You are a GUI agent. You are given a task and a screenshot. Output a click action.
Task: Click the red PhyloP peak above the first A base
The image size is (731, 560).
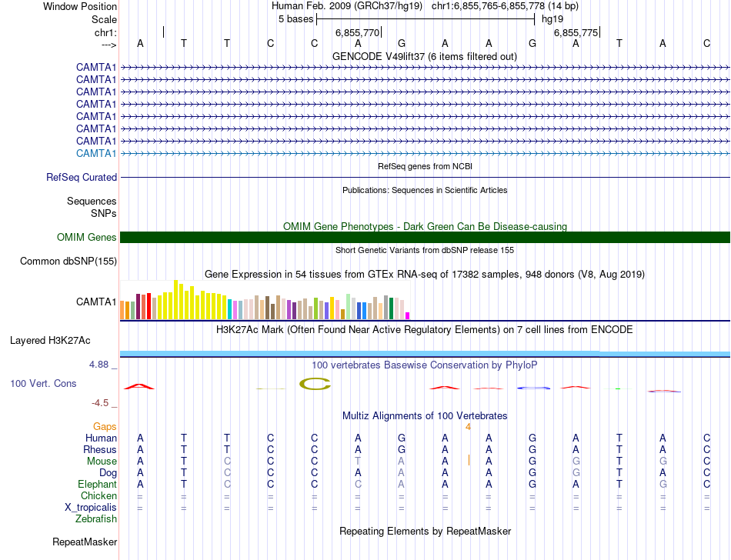point(139,386)
